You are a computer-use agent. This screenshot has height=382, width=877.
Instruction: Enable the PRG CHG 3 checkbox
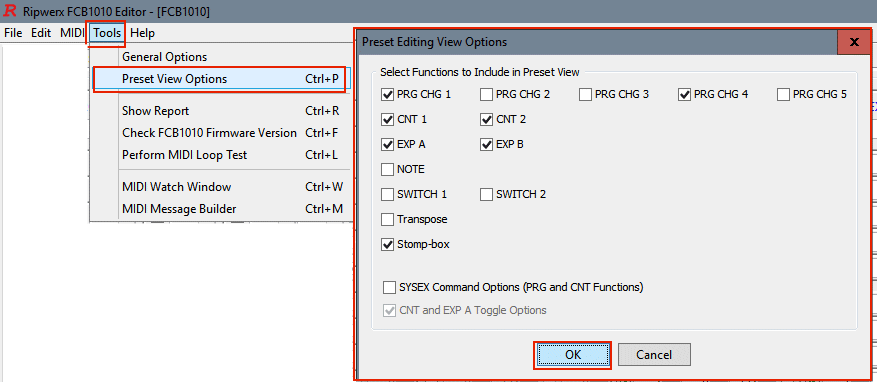[585, 95]
